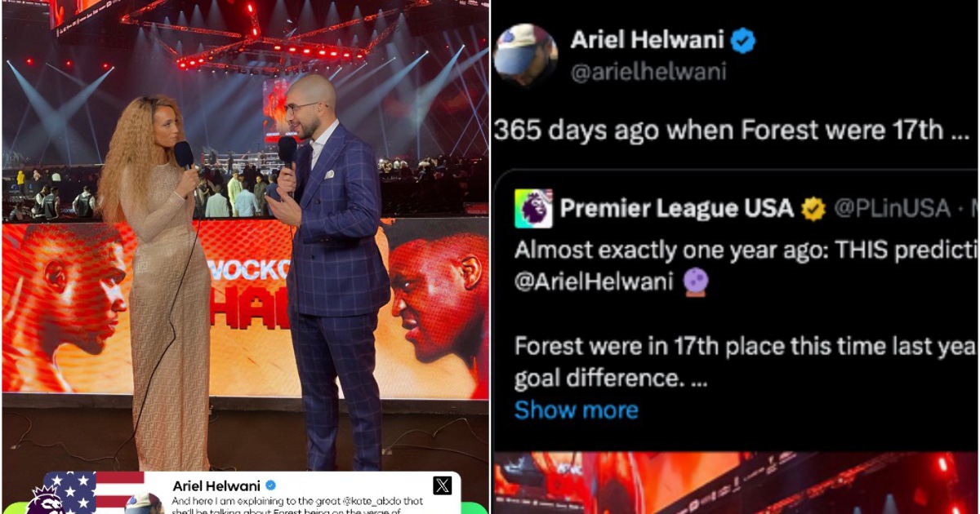
Task: Open the quoted tweet's image preview
Action: (x=736, y=483)
